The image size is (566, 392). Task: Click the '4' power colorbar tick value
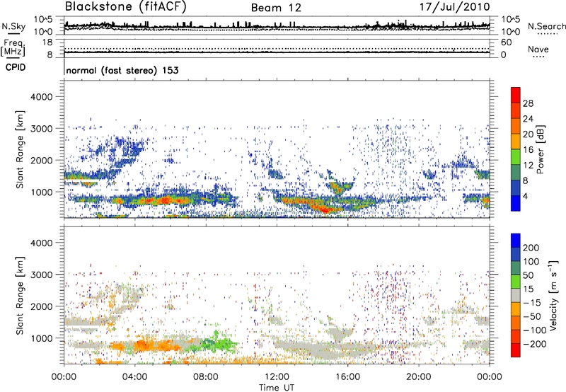pos(526,196)
